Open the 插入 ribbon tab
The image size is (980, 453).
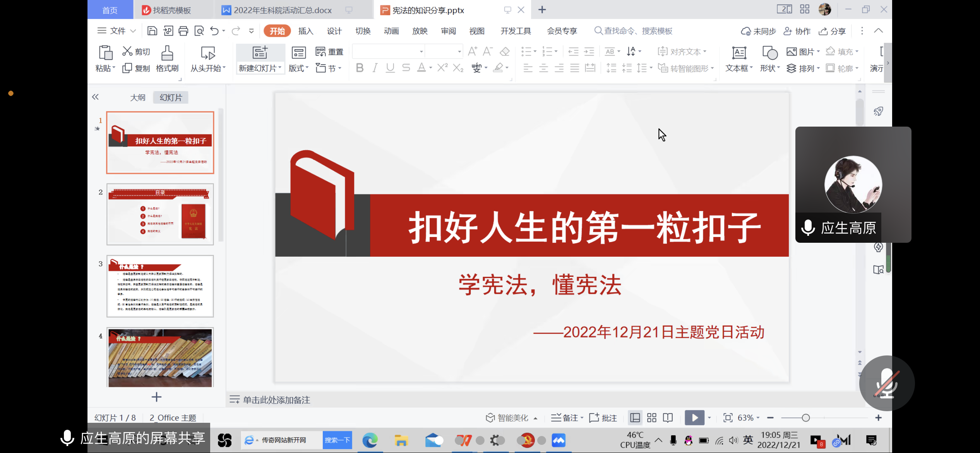(x=305, y=31)
